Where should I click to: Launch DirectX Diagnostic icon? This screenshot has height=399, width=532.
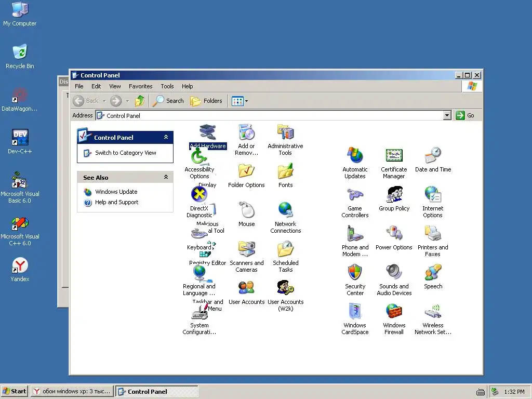[199, 195]
